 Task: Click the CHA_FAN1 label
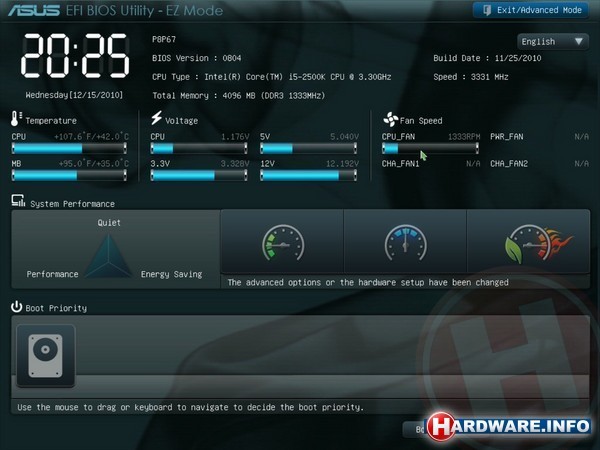tap(400, 164)
